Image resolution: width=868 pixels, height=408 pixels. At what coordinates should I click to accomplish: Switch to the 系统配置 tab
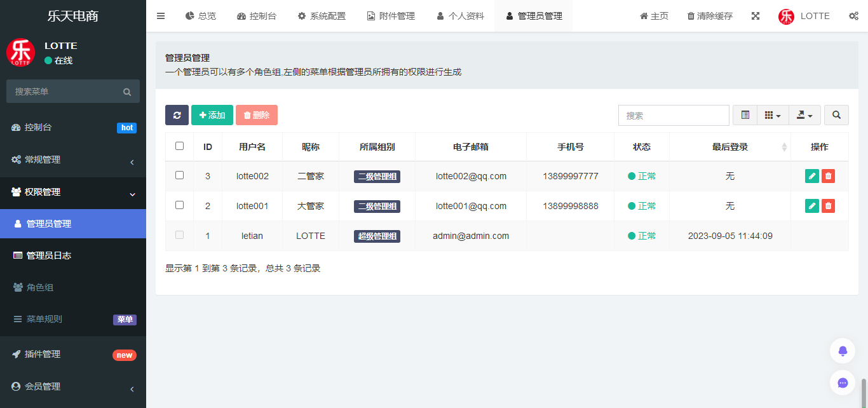[322, 16]
